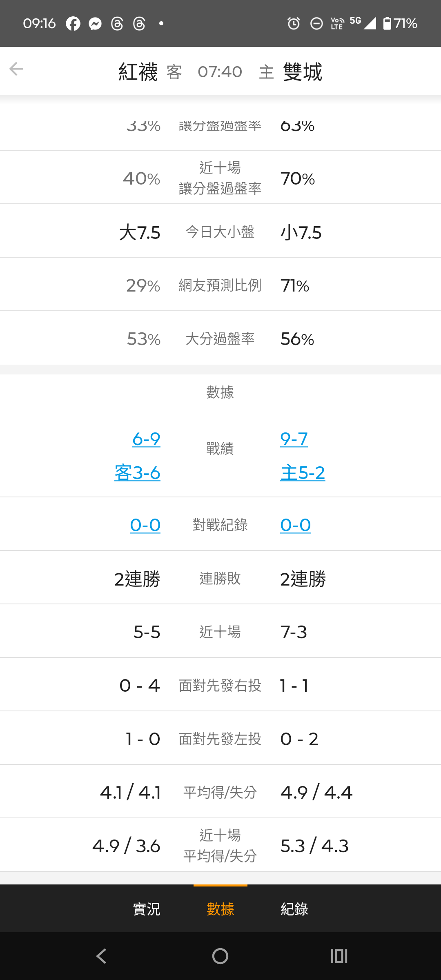Tap the Messenger notification icon
Screen dimensions: 441x980
pos(95,24)
